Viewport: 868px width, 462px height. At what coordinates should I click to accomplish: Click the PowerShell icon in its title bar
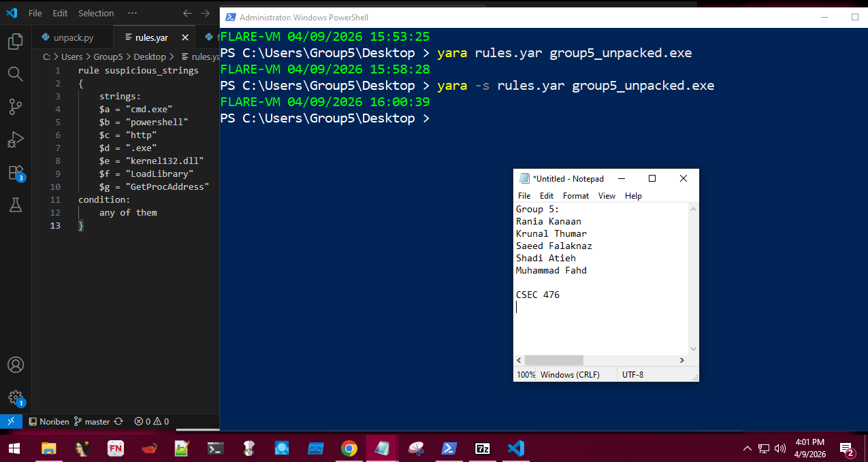click(231, 17)
